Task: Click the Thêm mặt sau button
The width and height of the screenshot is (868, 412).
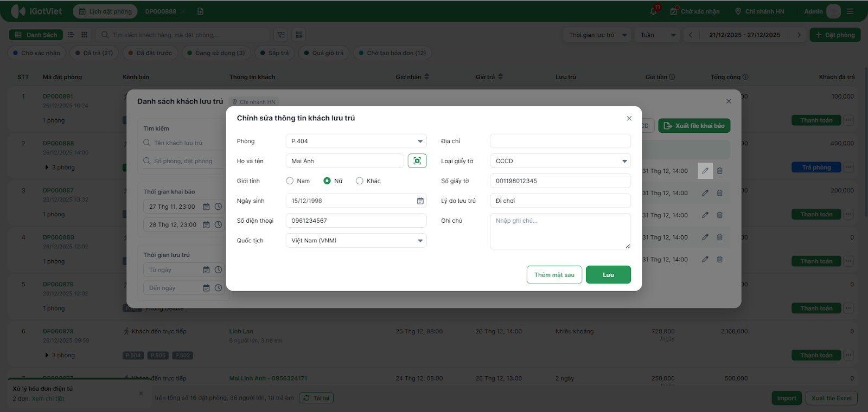Action: [554, 275]
